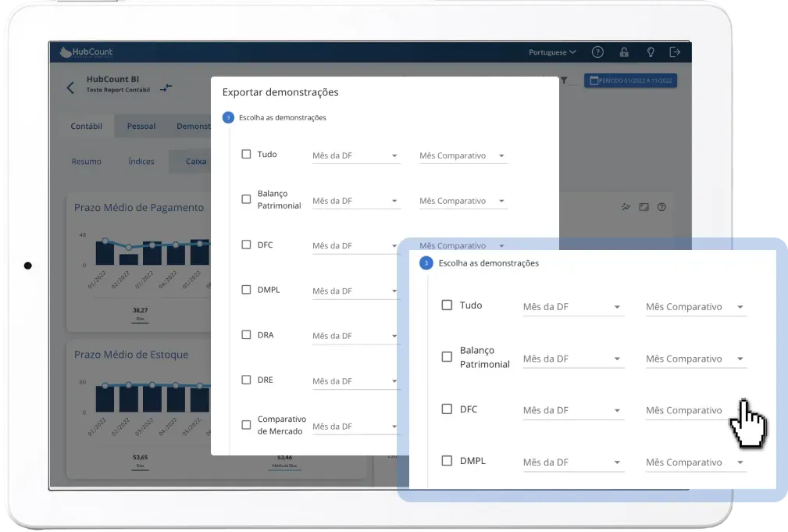Open the Mês da DF dropdown for DRE

355,381
